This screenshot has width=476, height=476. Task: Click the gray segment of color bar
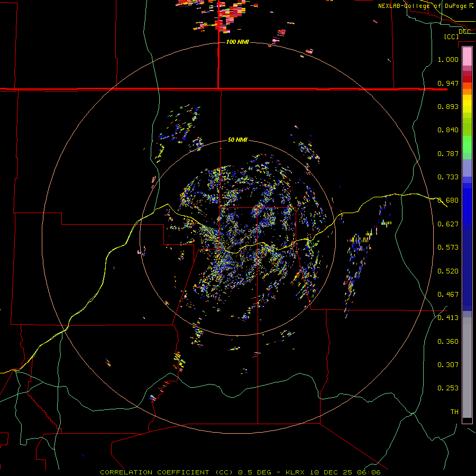467,368
